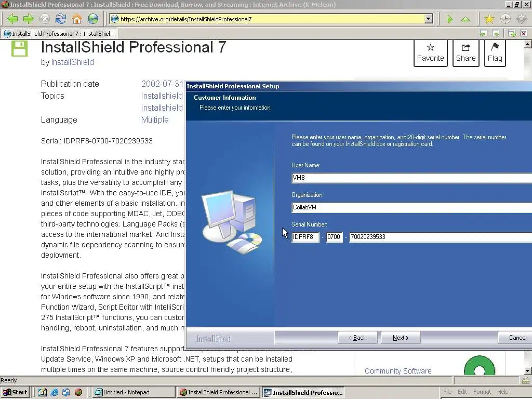The image size is (532, 399).
Task: Open bookmarks with the yellow star icon
Action: coord(489,19)
